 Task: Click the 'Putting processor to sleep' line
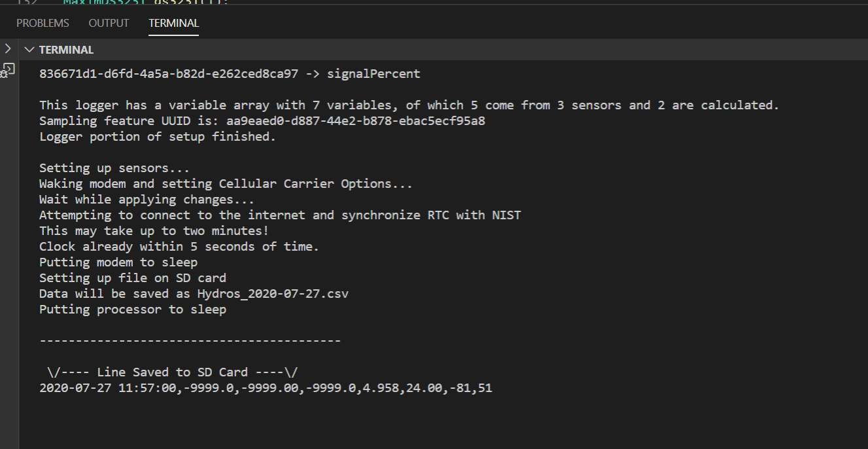click(132, 310)
